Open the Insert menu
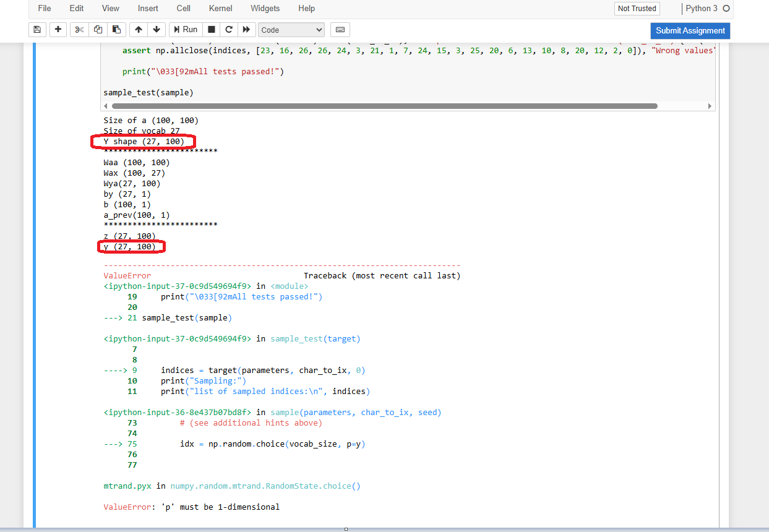Image resolution: width=769 pixels, height=532 pixels. [x=148, y=9]
